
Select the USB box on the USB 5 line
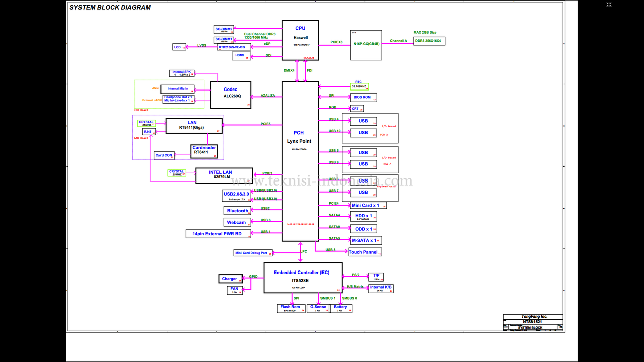[x=363, y=153]
